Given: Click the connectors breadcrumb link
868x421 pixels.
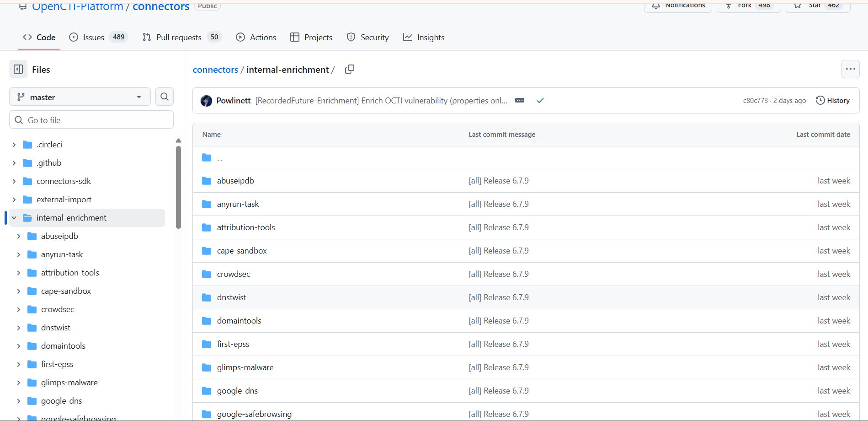Looking at the screenshot, I should (215, 70).
